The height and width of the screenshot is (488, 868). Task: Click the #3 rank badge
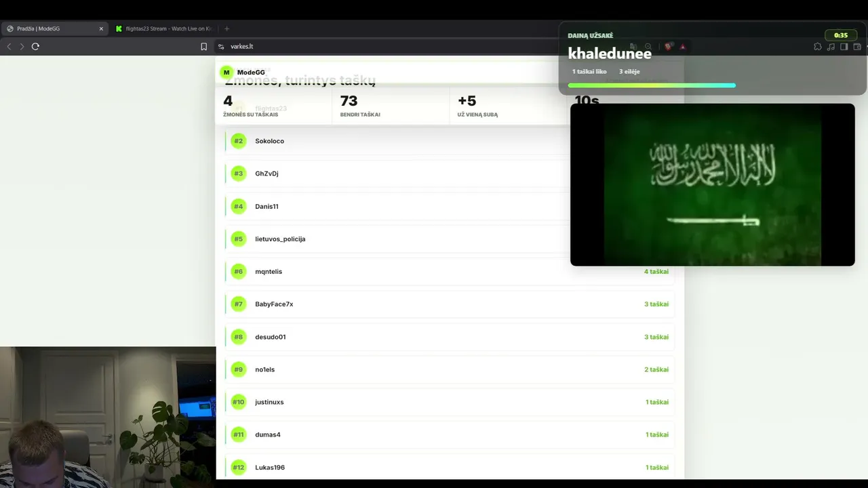(238, 174)
